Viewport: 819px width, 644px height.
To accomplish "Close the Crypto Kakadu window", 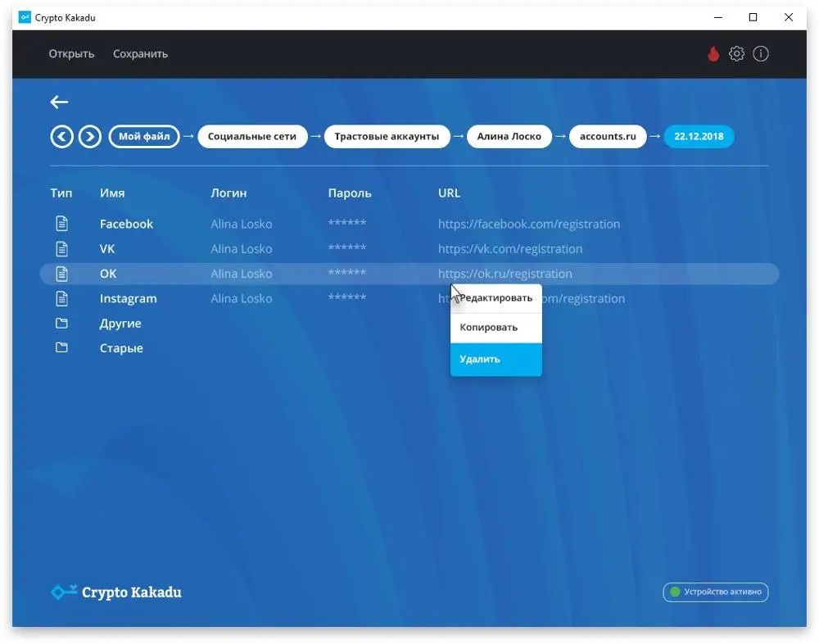I will pyautogui.click(x=789, y=17).
